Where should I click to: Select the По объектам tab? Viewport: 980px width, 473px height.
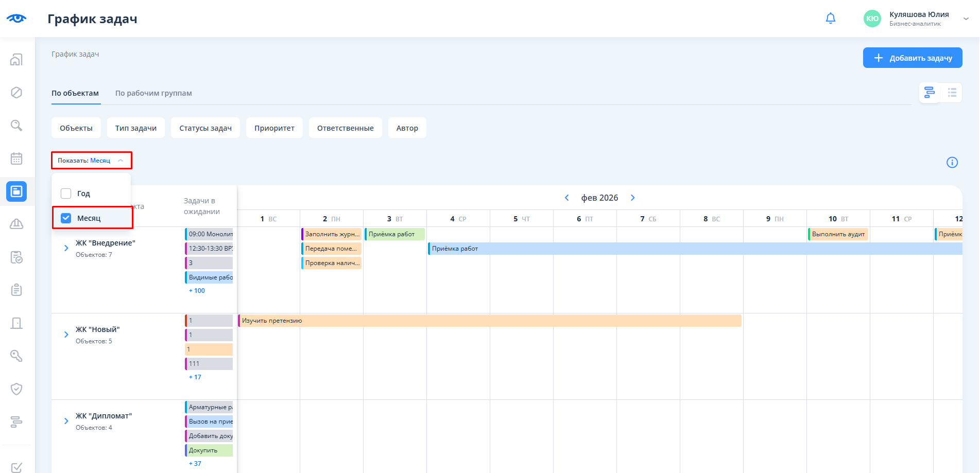75,93
